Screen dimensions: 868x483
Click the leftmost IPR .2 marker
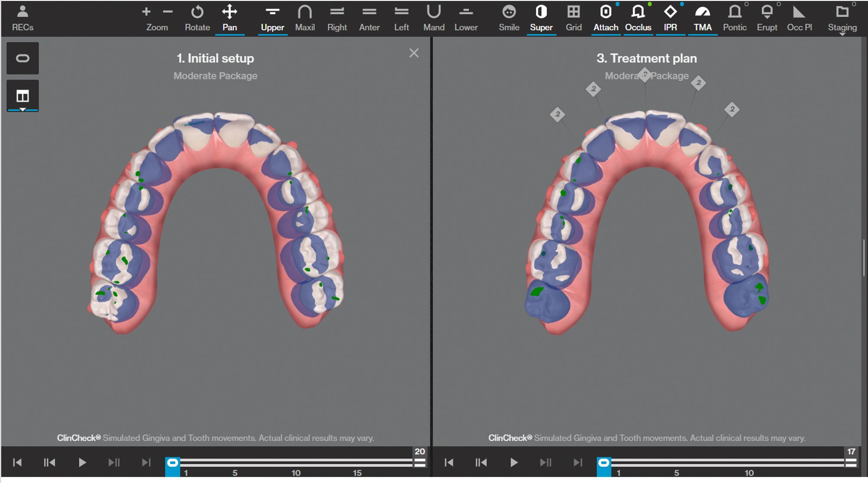[x=557, y=115]
